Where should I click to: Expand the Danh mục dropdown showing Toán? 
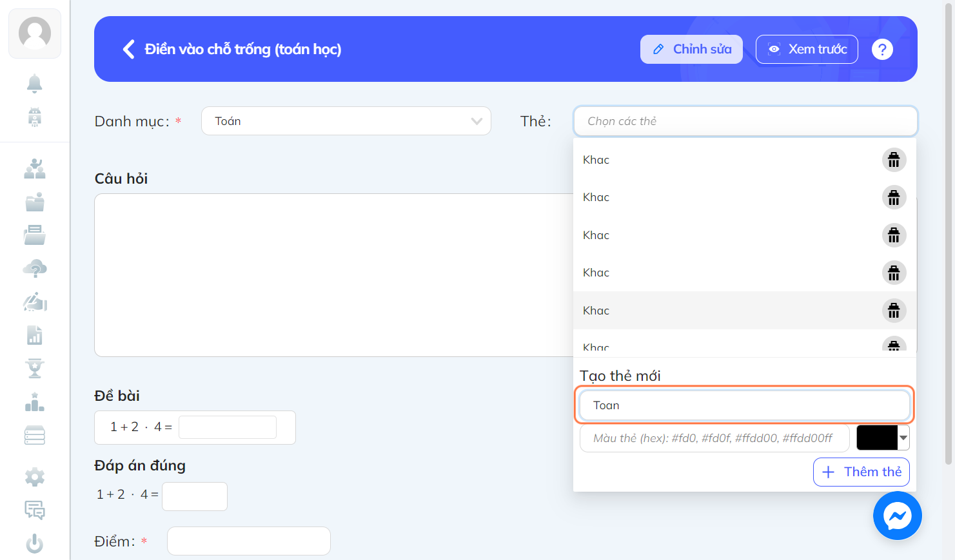click(346, 121)
